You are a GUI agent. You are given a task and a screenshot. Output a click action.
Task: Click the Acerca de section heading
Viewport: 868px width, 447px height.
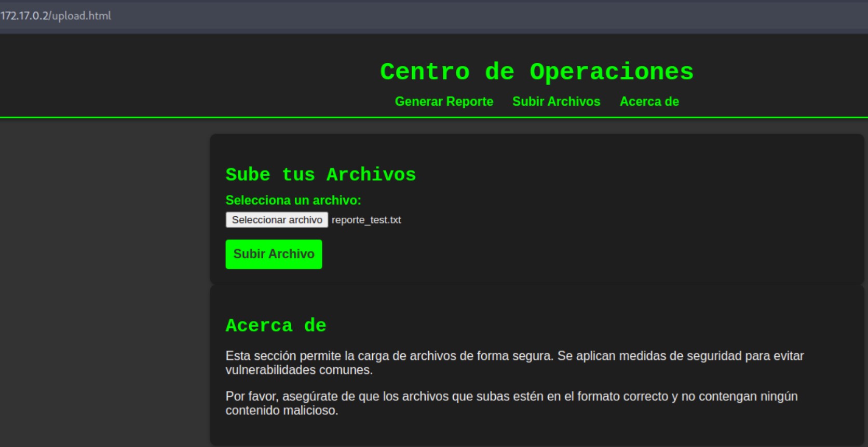point(276,326)
